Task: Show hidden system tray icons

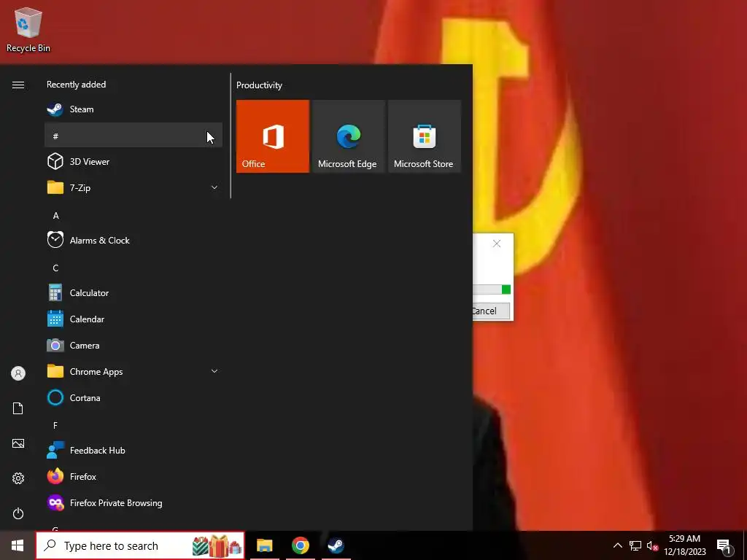Action: [x=617, y=545]
